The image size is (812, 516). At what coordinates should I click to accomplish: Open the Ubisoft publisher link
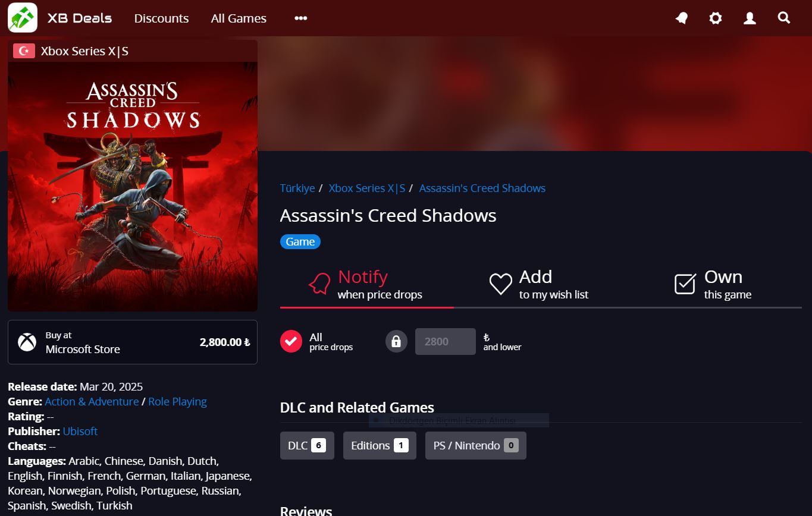pyautogui.click(x=80, y=431)
